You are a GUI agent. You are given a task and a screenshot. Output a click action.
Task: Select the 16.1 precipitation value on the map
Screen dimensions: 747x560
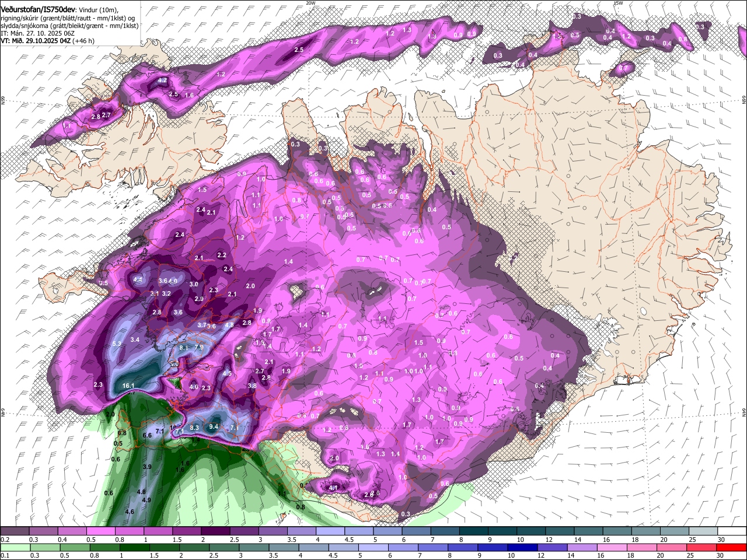tap(129, 386)
